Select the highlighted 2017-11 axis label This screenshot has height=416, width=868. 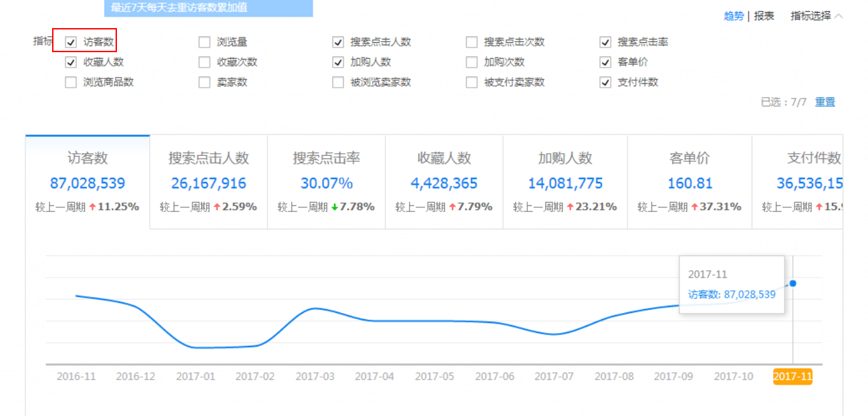[792, 377]
